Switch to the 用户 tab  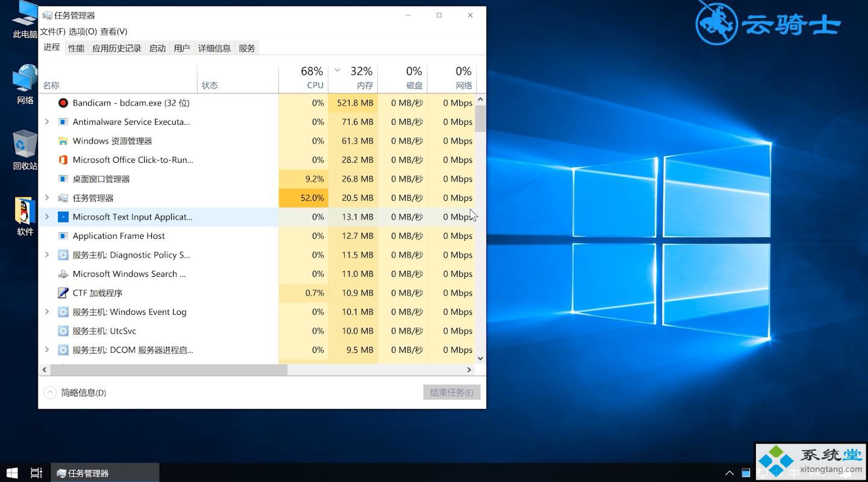(x=181, y=48)
